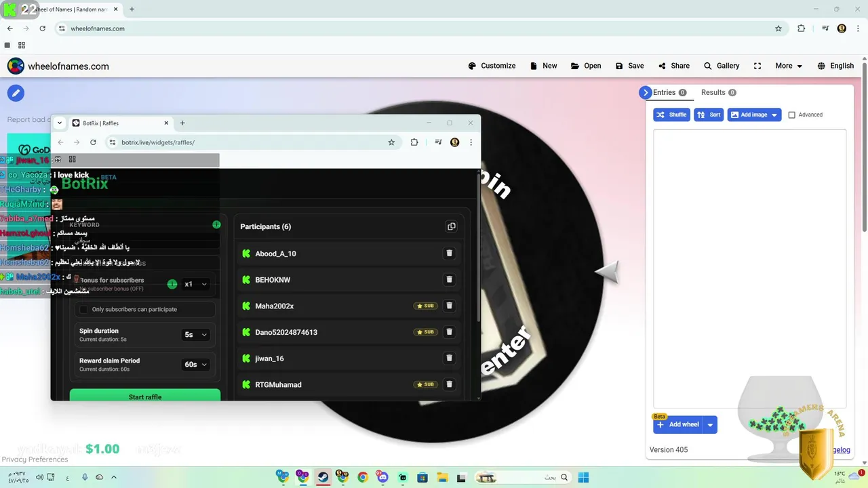Open Spin duration 5s dropdown
Image resolution: width=868 pixels, height=488 pixels.
coord(196,335)
